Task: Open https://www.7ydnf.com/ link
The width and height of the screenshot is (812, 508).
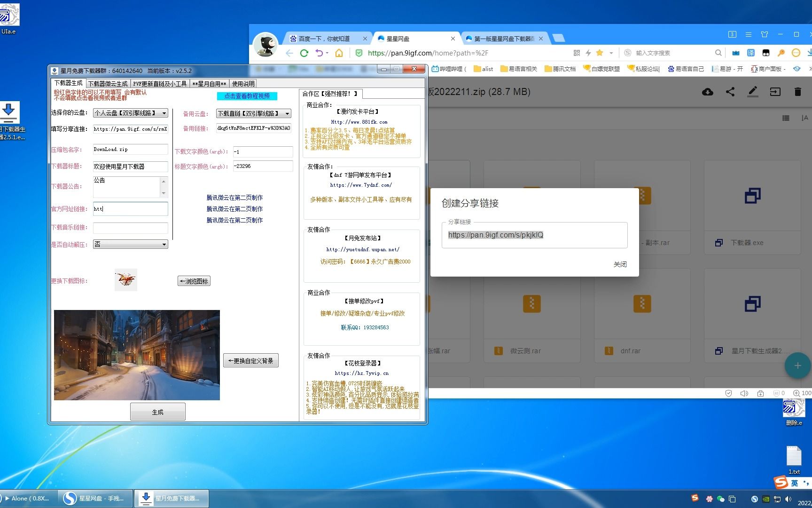Action: [361, 185]
